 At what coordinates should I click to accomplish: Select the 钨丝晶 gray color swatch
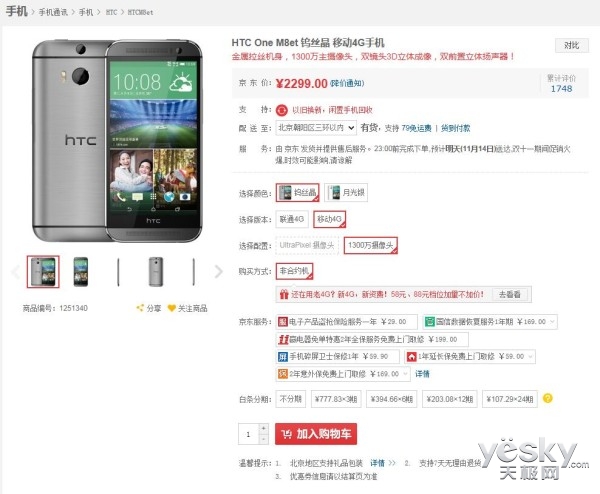(297, 192)
